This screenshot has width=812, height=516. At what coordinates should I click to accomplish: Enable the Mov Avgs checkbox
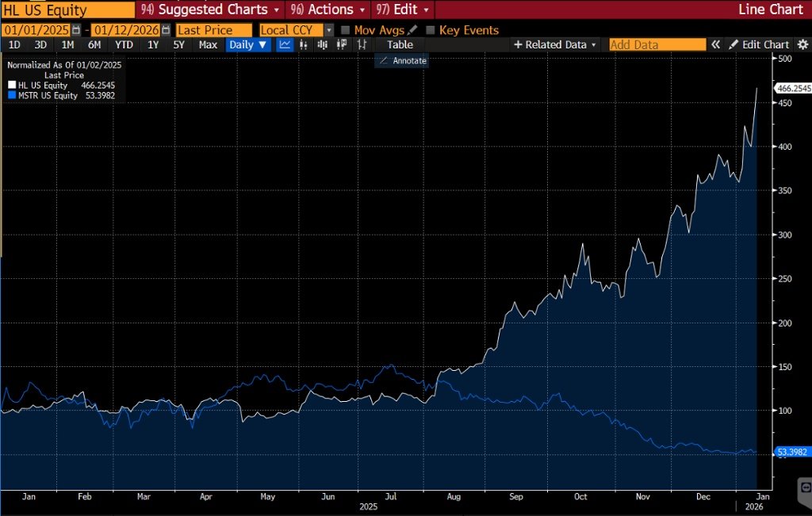(346, 30)
